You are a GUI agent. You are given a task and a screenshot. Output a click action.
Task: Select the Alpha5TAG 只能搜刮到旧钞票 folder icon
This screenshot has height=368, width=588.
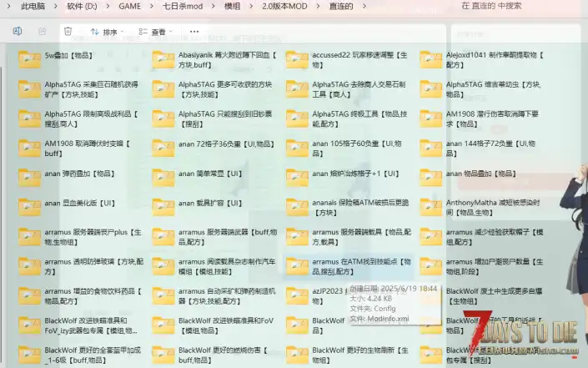coord(163,118)
